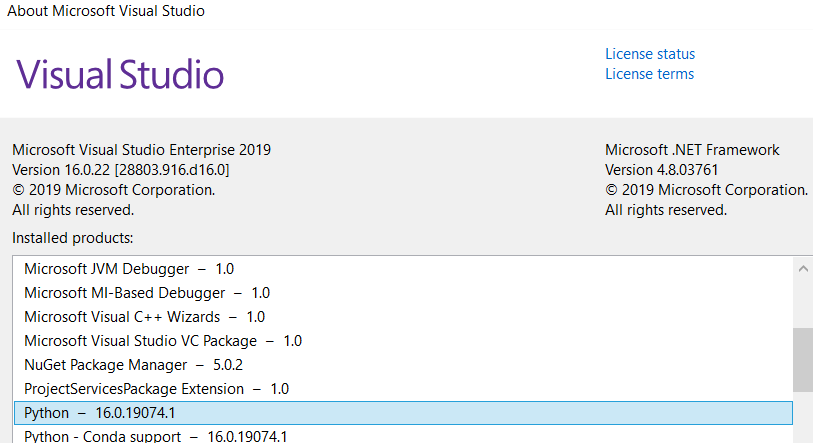The height and width of the screenshot is (443, 813).
Task: Open the License status link
Action: tap(650, 54)
